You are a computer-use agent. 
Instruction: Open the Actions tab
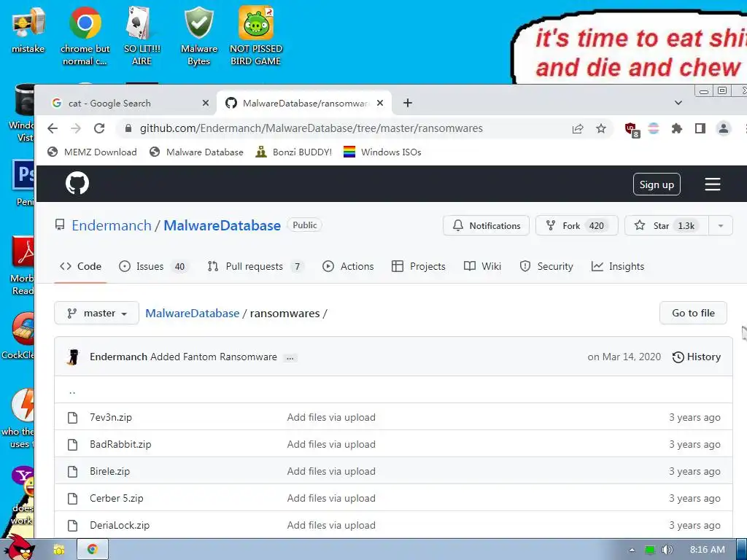[348, 266]
